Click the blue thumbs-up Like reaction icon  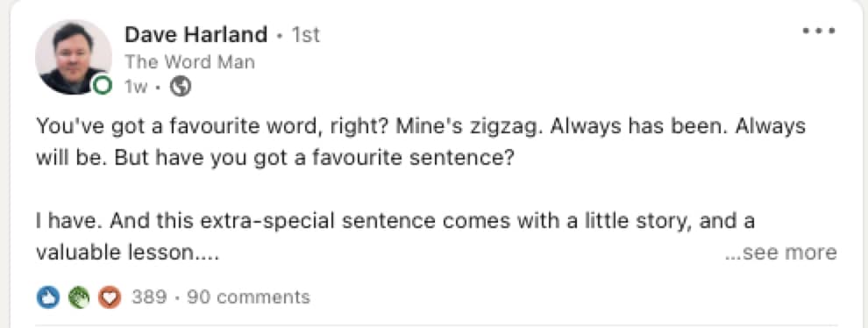pos(47,298)
